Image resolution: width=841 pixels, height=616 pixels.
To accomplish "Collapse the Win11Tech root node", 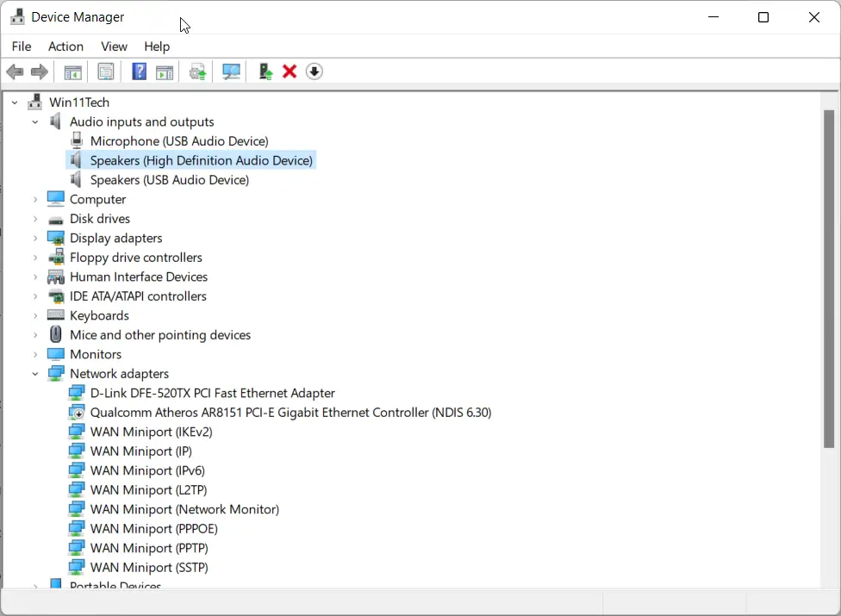I will [15, 103].
